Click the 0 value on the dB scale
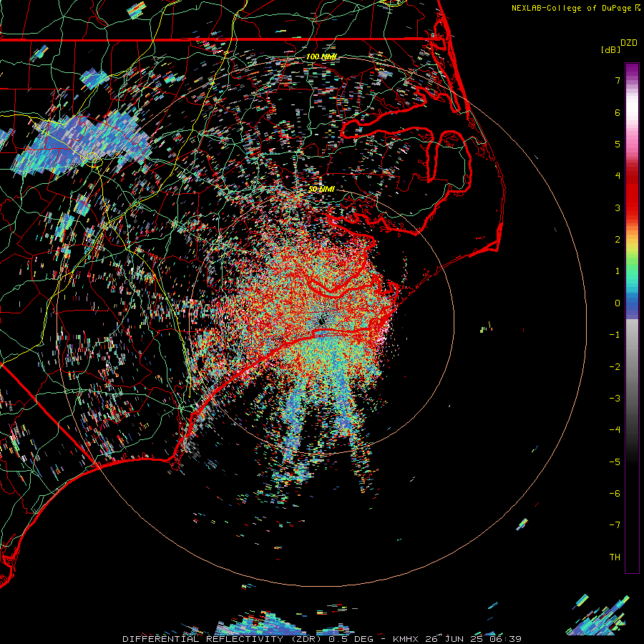This screenshot has width=644, height=644. [618, 303]
